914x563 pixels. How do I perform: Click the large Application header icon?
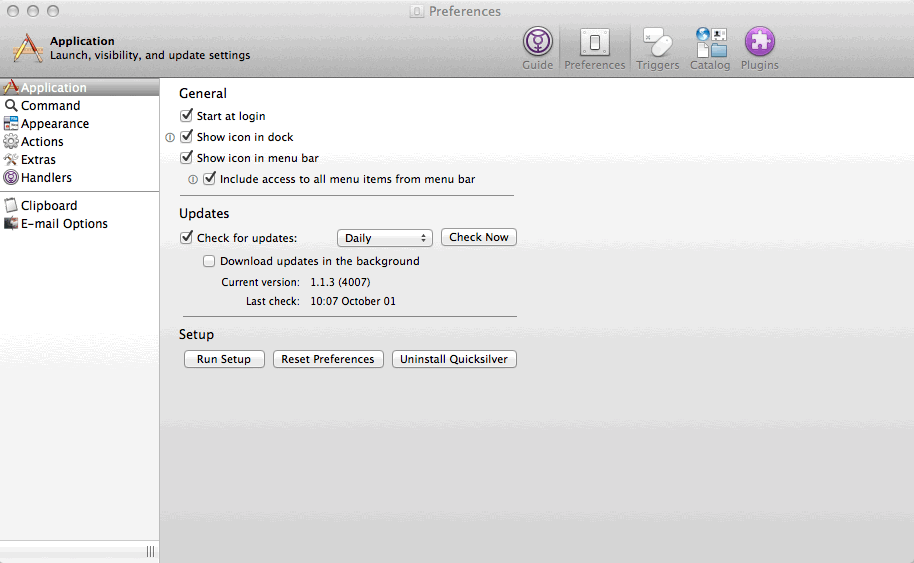(28, 48)
